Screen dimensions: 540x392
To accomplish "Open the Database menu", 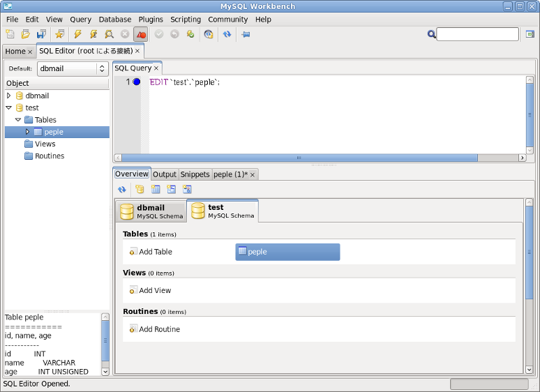I will [115, 20].
